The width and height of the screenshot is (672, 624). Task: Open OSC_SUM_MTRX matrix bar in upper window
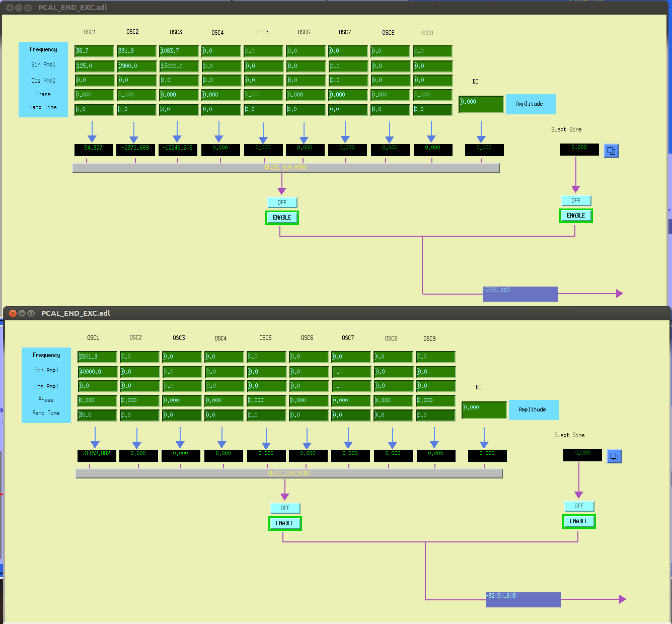click(286, 168)
